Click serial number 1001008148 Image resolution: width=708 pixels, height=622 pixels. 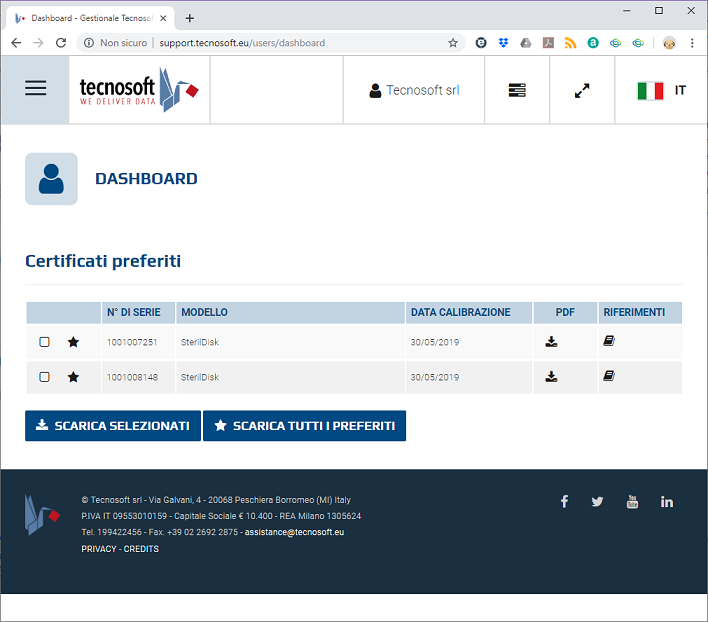132,377
